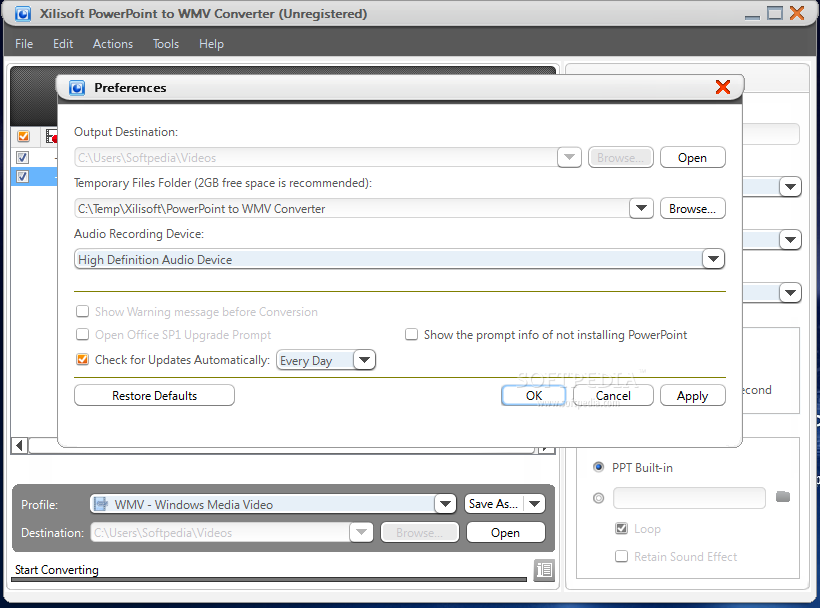
Task: Confirm preferences with OK
Action: tap(534, 395)
